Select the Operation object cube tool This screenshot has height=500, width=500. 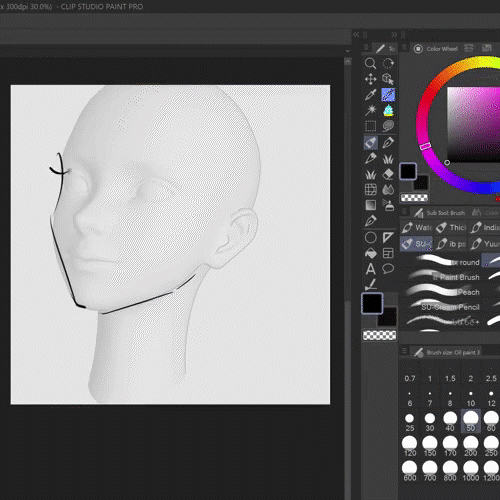tap(388, 79)
